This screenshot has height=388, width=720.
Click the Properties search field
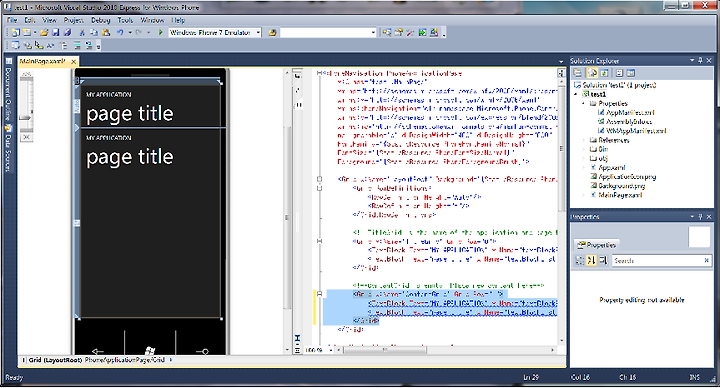click(x=658, y=260)
